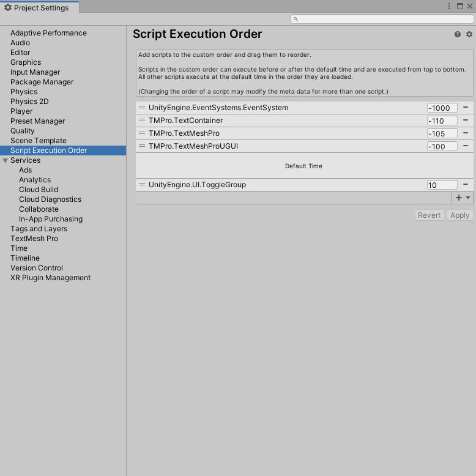Image resolution: width=476 pixels, height=476 pixels.
Task: Edit the -110 order value for TextContainer
Action: (x=442, y=121)
